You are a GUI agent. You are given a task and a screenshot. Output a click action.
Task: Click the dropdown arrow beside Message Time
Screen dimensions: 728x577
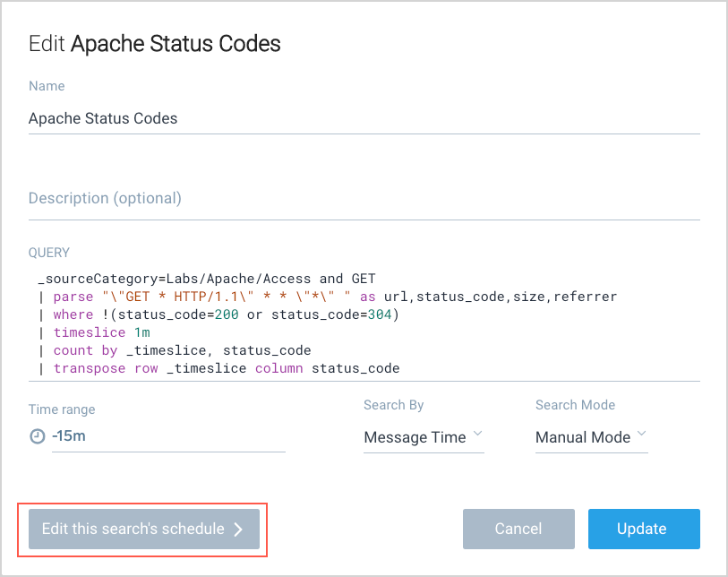477,436
